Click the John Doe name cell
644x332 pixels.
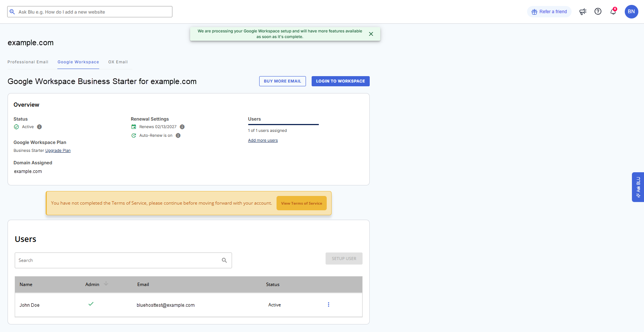[x=29, y=305]
